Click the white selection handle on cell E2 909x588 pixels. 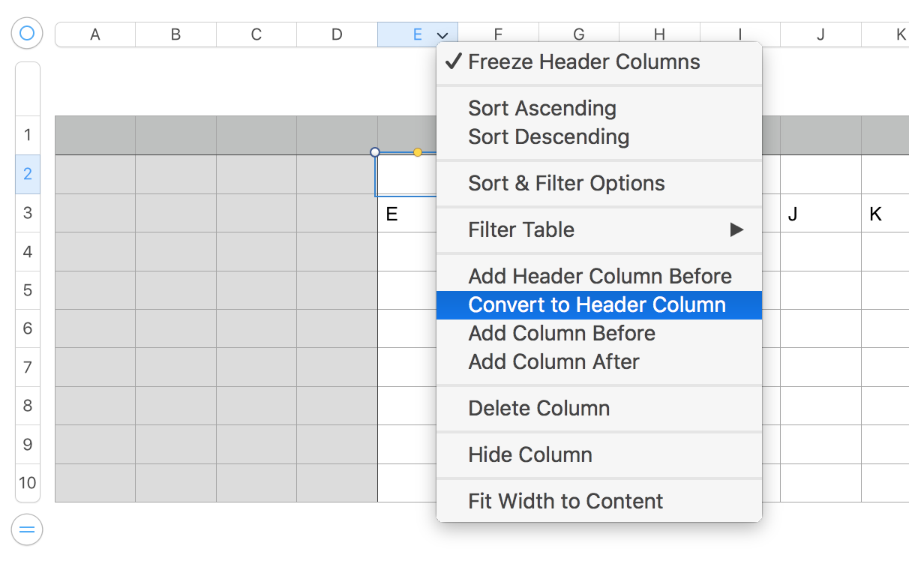point(374,152)
